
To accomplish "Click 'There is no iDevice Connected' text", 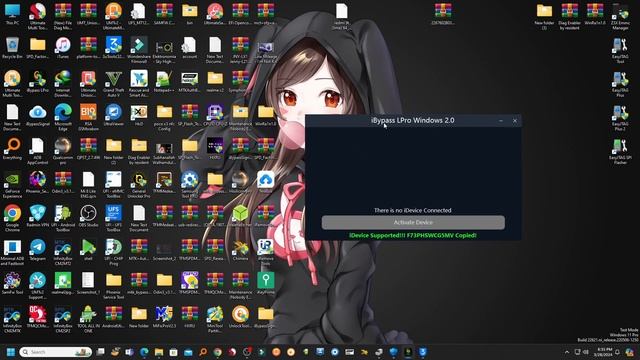I will click(413, 211).
